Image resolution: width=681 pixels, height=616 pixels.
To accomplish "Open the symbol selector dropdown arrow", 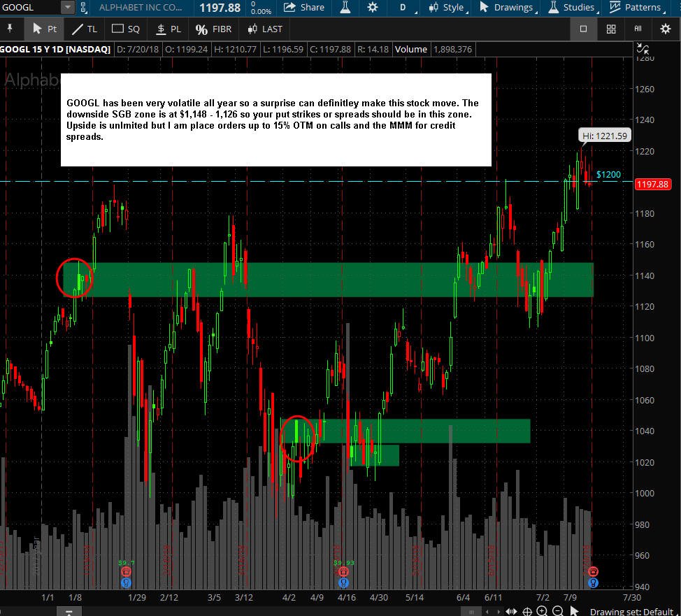I will 67,8.
